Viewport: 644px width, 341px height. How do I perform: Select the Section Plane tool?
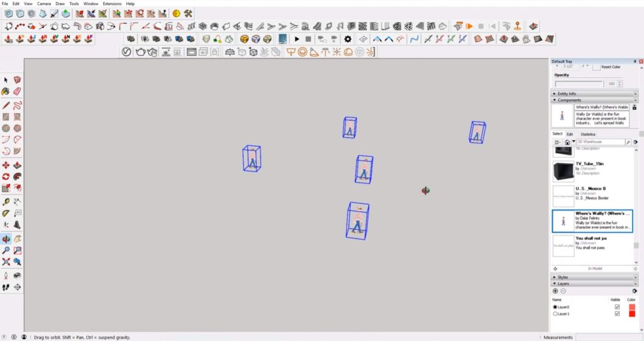pos(17,287)
